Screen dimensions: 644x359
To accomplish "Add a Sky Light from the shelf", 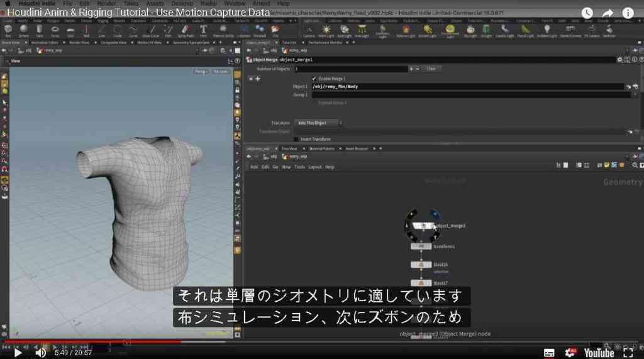I will 470,31.
